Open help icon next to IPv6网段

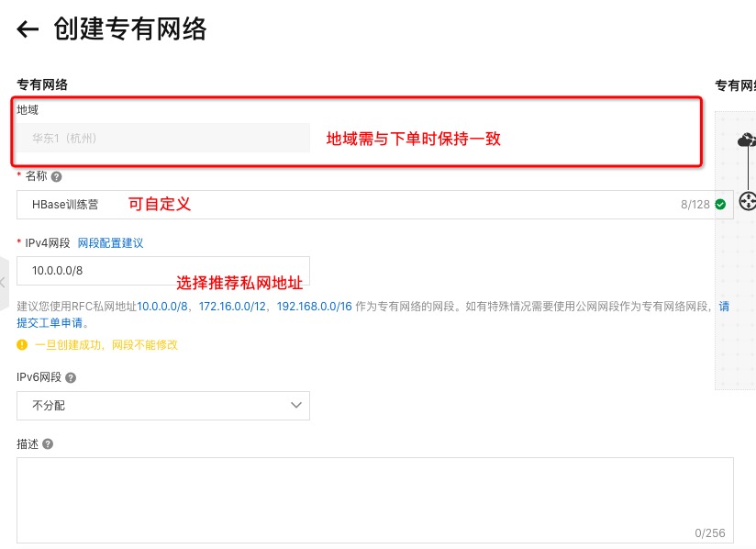point(71,377)
